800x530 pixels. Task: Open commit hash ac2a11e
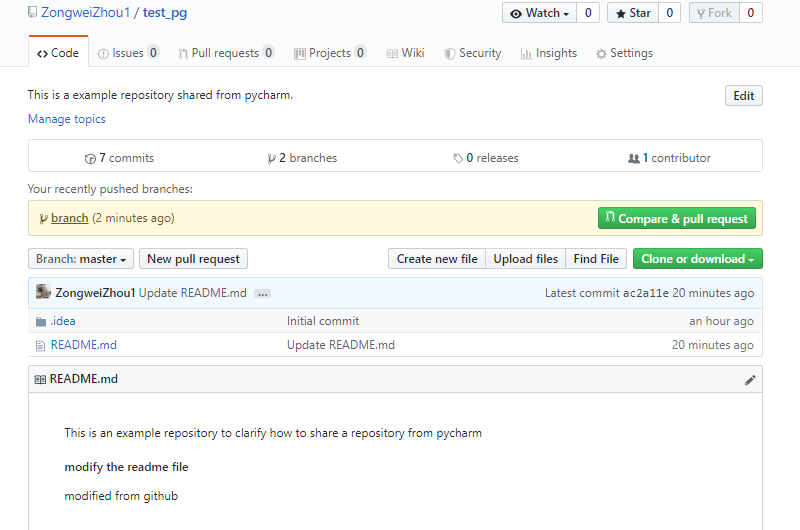pyautogui.click(x=645, y=293)
